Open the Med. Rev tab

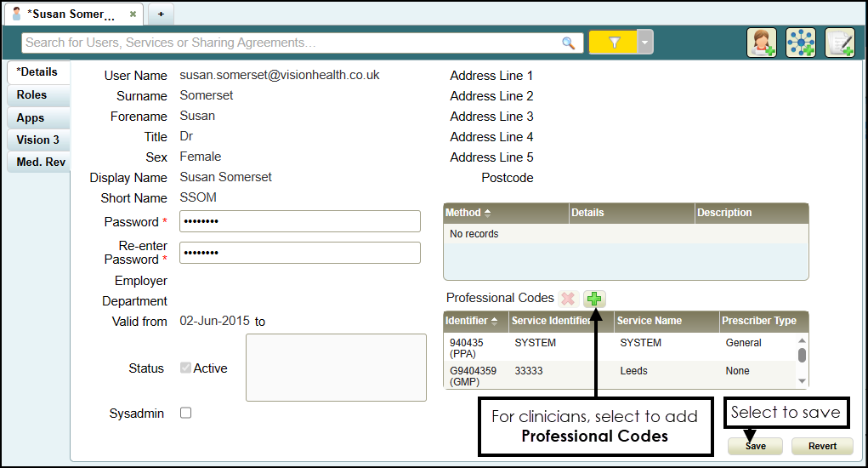38,162
